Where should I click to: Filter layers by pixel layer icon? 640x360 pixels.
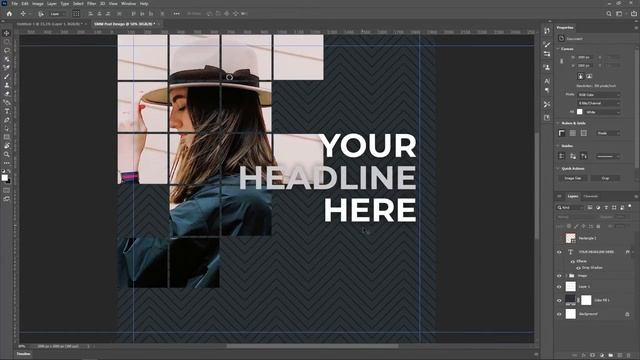(x=590, y=208)
